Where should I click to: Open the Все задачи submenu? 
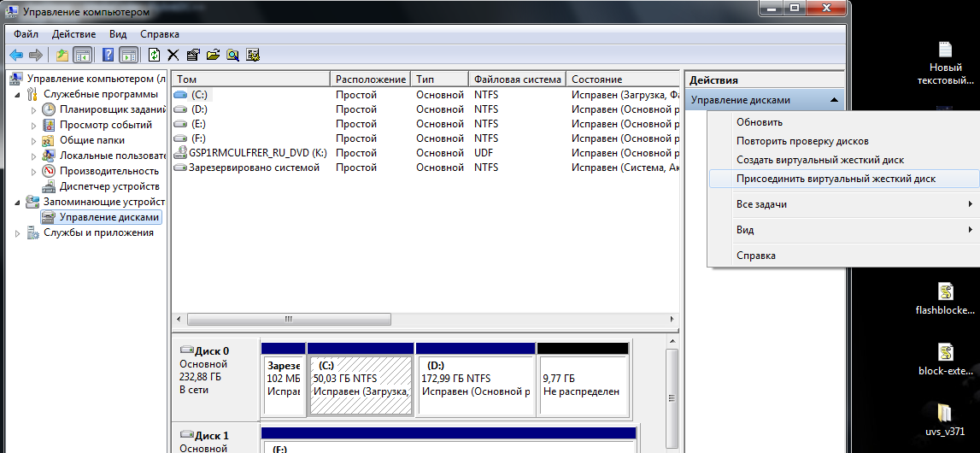pyautogui.click(x=843, y=204)
